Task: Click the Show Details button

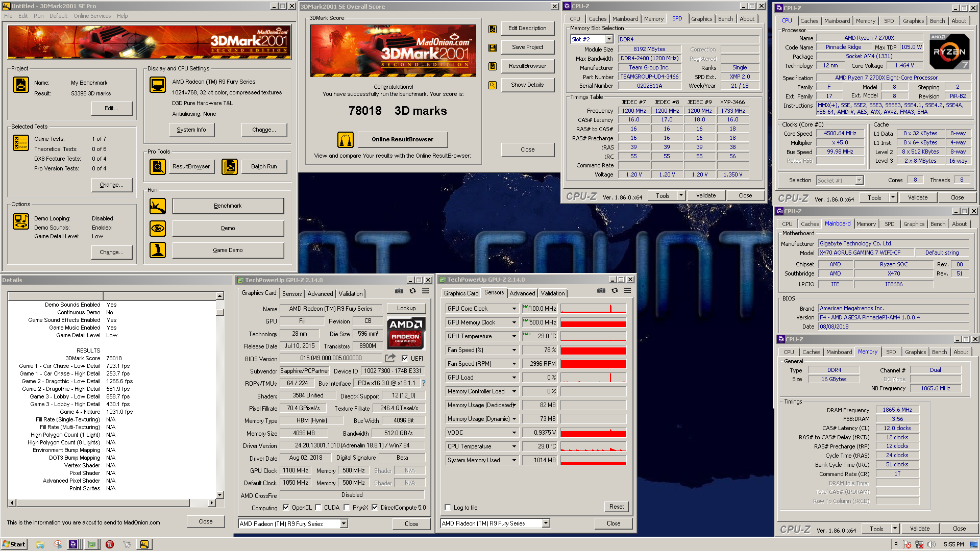Action: tap(527, 85)
